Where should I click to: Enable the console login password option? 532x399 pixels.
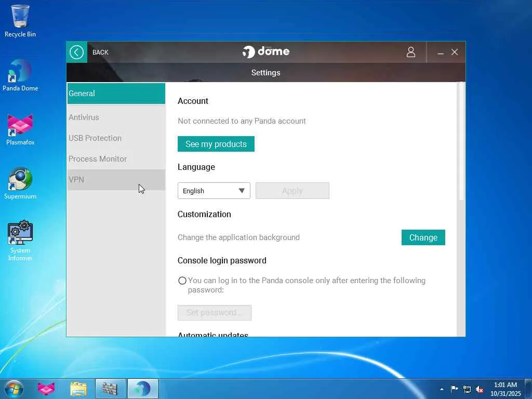(182, 281)
